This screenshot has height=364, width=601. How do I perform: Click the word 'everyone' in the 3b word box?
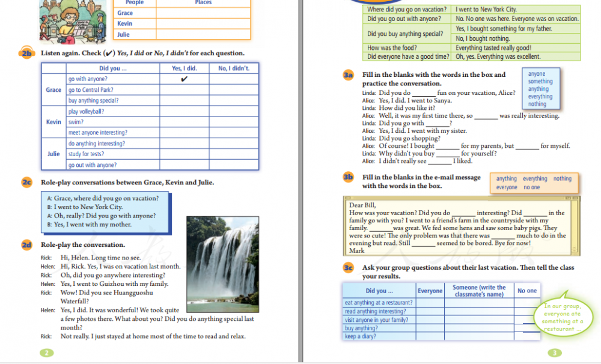pos(507,187)
